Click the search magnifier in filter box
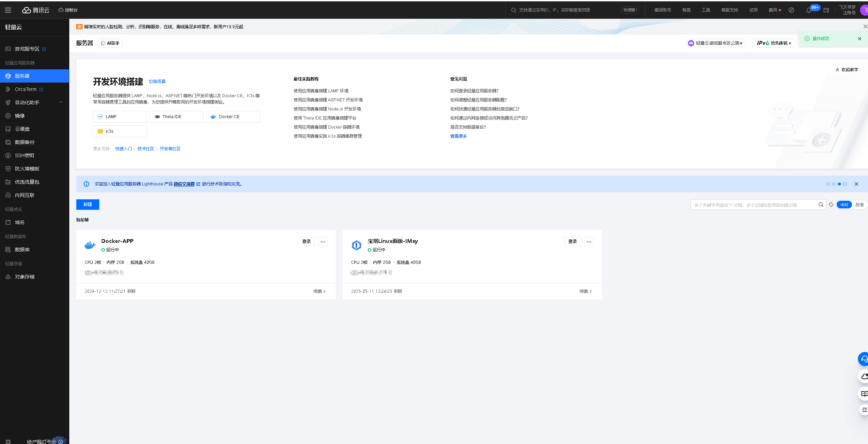The image size is (868, 444). pos(821,205)
